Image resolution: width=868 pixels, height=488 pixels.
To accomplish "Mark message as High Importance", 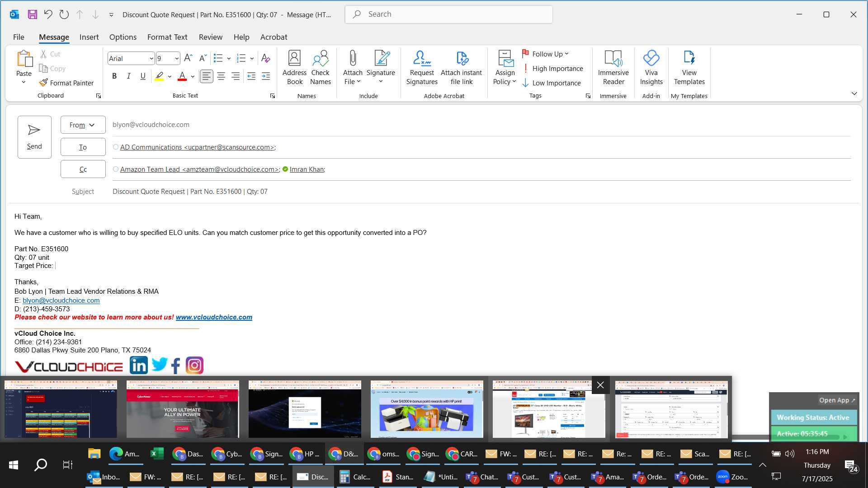I will [x=552, y=68].
